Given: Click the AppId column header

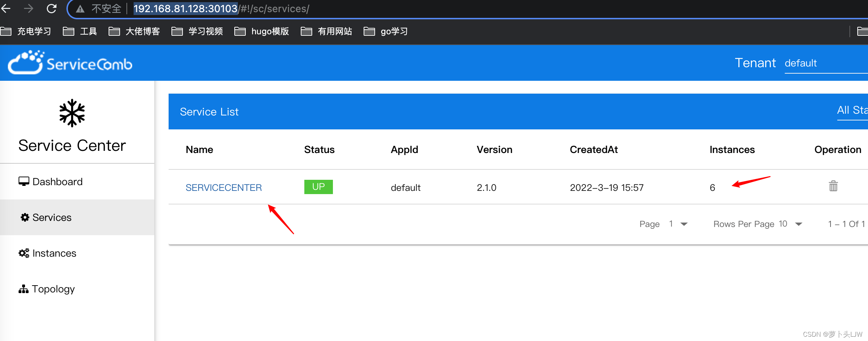Looking at the screenshot, I should (x=404, y=149).
